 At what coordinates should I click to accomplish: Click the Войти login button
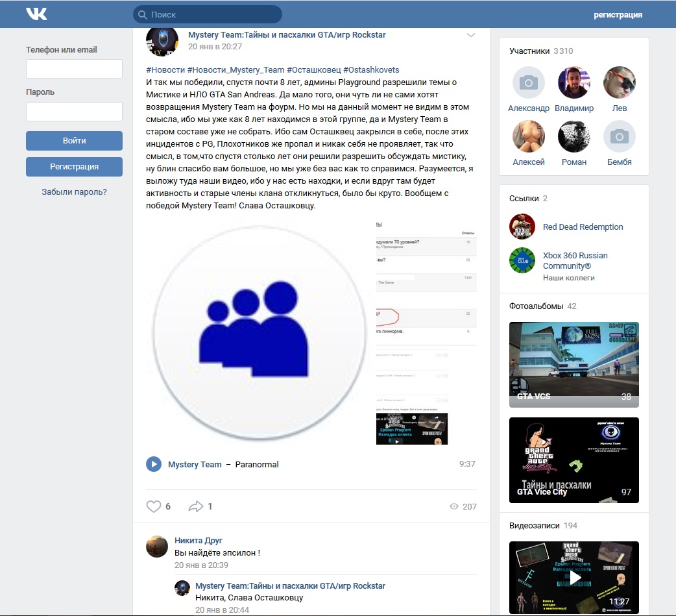(74, 141)
